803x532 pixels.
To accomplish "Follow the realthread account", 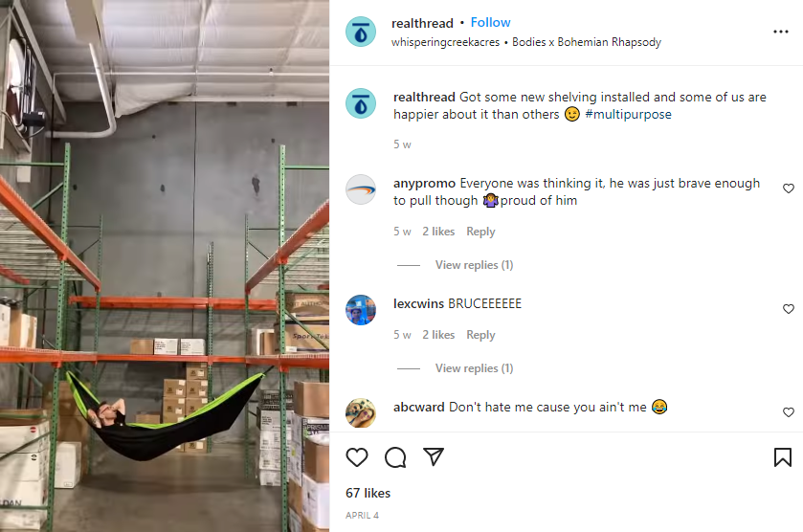I will tap(490, 23).
